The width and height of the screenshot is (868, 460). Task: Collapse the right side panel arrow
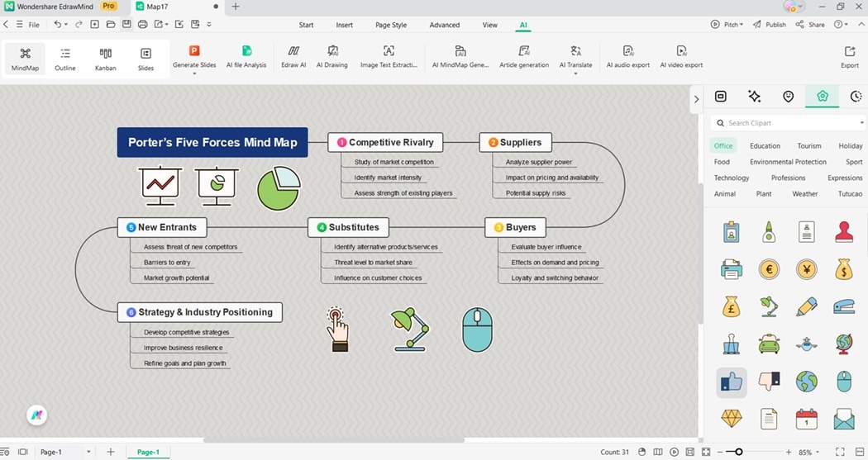[696, 100]
